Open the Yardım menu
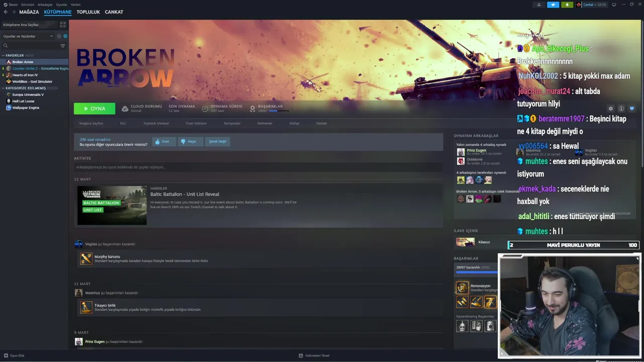The image size is (644, 362). [75, 5]
